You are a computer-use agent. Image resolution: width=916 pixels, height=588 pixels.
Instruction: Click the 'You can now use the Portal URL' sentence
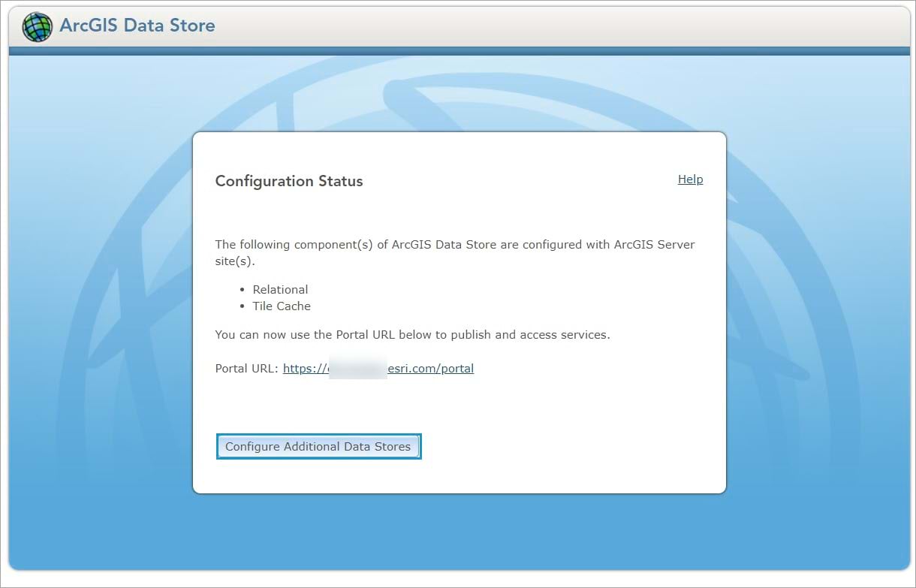coord(413,335)
